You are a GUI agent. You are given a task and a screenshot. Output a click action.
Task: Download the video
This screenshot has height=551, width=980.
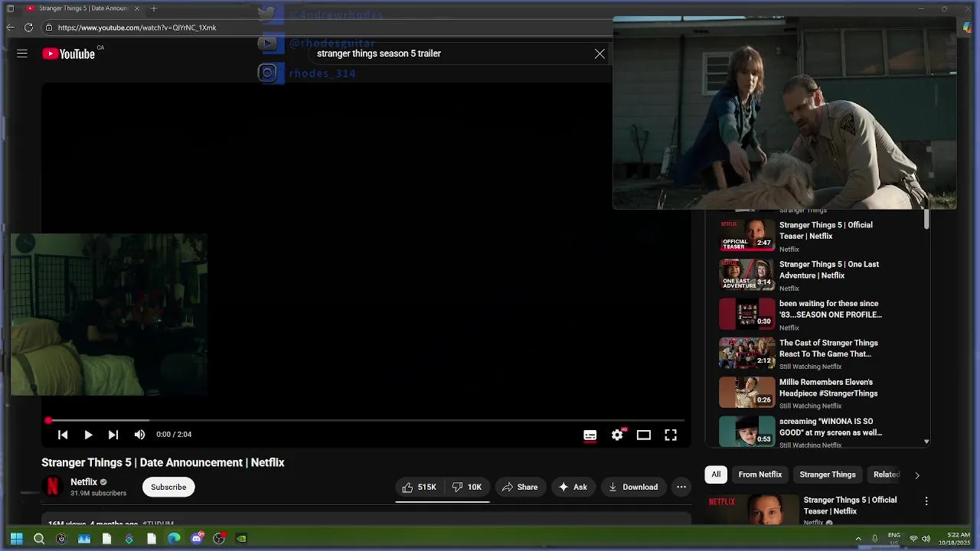pos(633,487)
